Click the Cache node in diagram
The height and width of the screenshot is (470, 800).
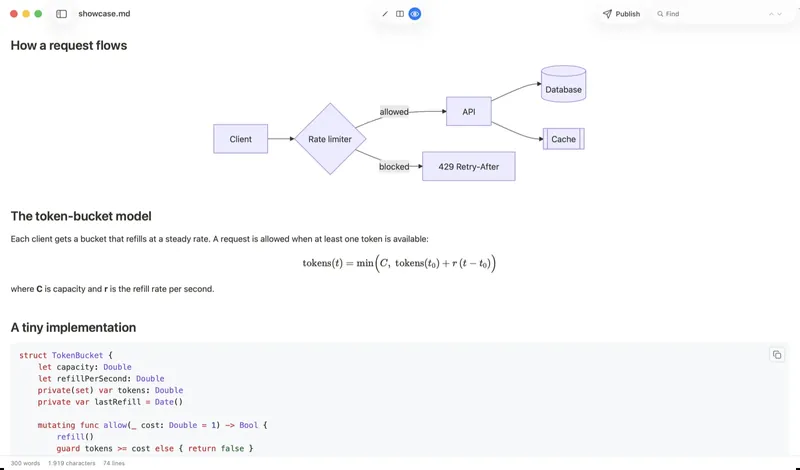563,139
